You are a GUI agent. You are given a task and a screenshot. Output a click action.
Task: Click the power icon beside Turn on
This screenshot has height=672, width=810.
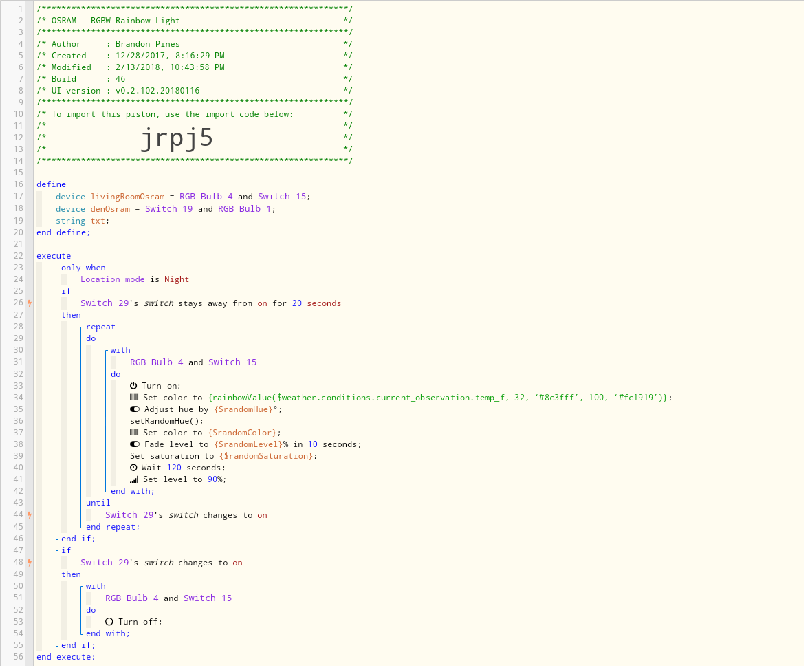(133, 386)
